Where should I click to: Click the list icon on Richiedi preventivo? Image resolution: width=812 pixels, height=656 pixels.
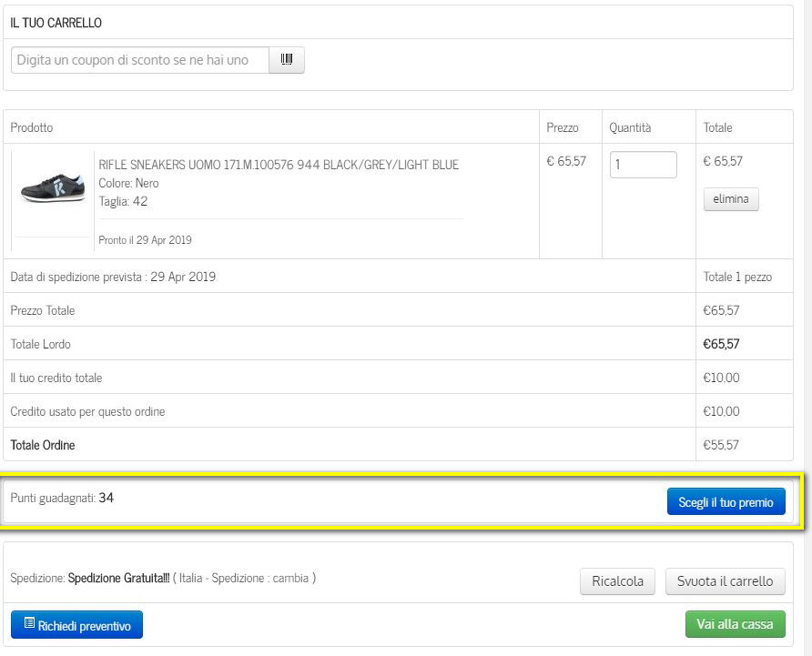pos(29,623)
